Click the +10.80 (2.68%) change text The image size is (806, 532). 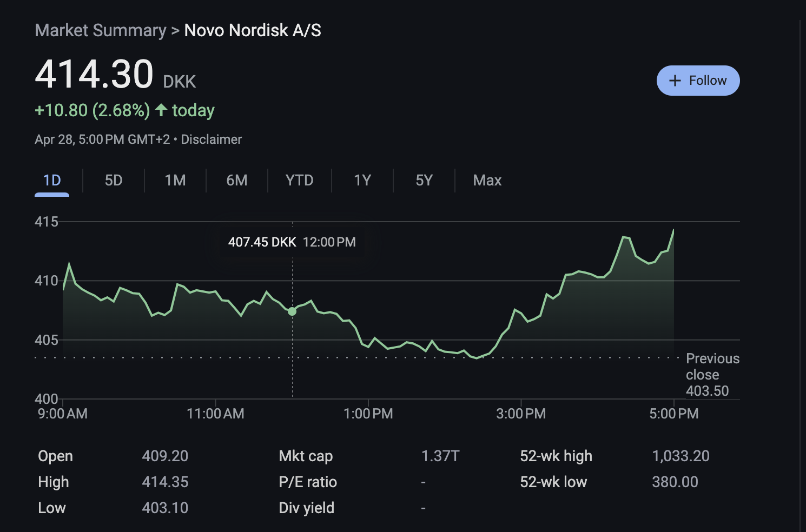[x=93, y=110]
